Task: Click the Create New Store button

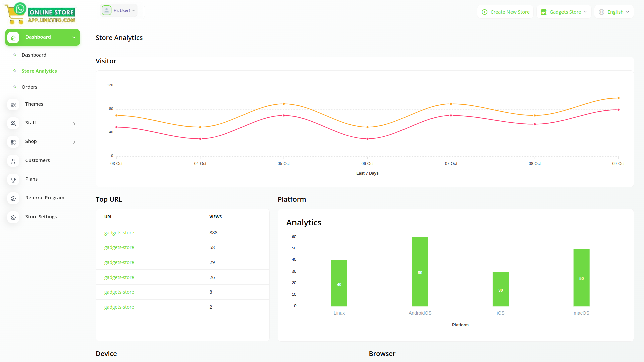Action: (505, 12)
